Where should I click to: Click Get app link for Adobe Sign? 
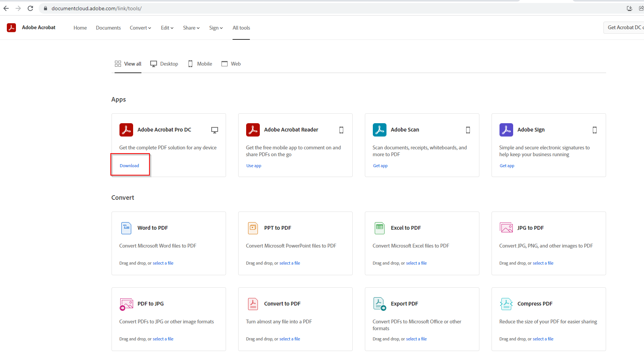click(507, 166)
